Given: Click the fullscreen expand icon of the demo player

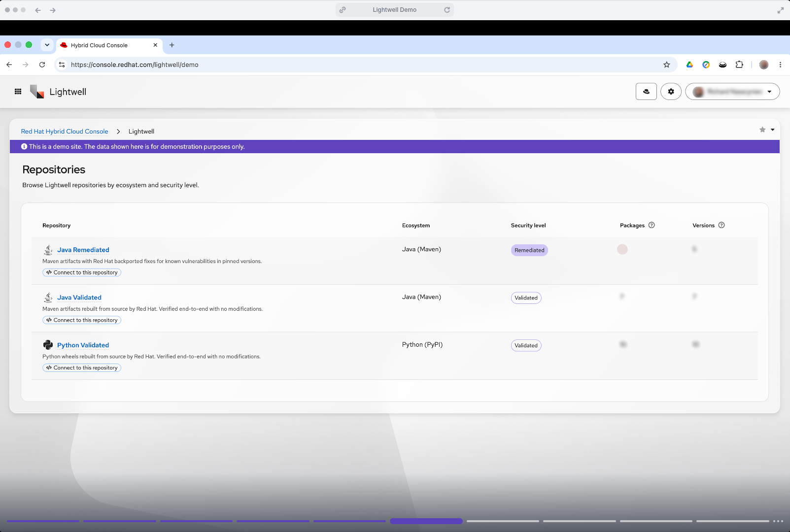Looking at the screenshot, I should pyautogui.click(x=781, y=10).
